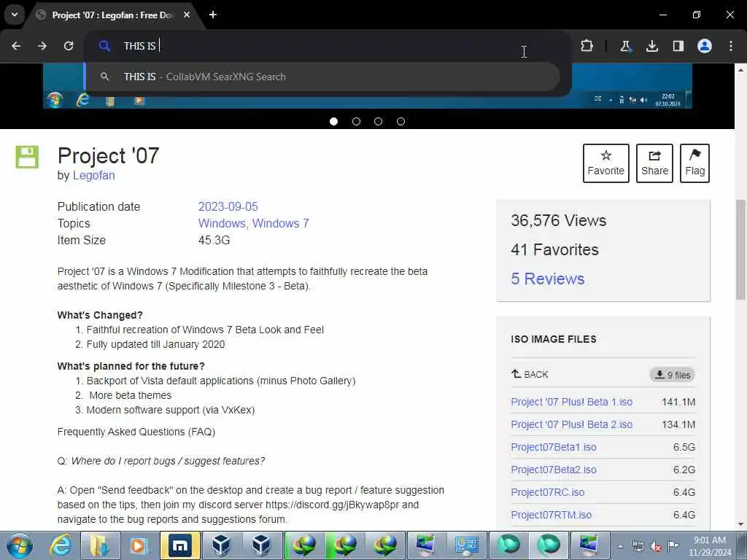
Task: Open the browser extensions menu
Action: point(587,46)
